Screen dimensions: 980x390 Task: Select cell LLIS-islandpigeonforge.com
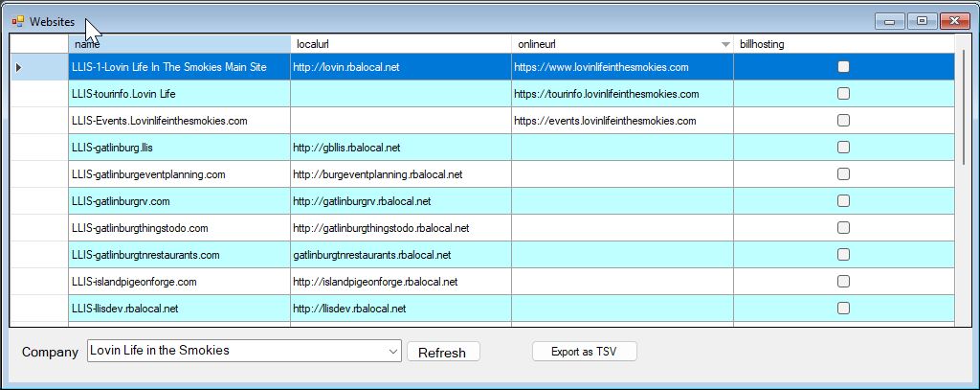179,283
